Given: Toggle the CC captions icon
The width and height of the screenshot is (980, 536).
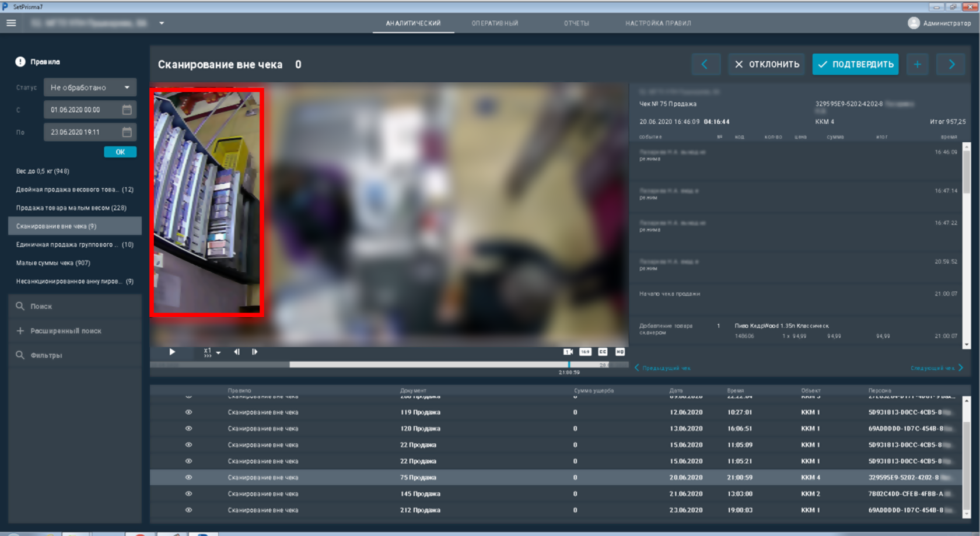Looking at the screenshot, I should pos(603,352).
